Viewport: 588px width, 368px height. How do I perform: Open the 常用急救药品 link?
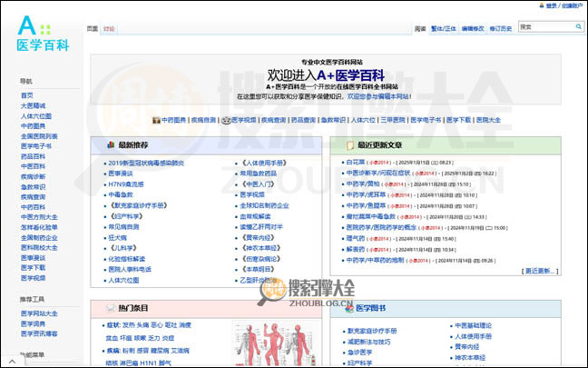pyautogui.click(x=259, y=174)
